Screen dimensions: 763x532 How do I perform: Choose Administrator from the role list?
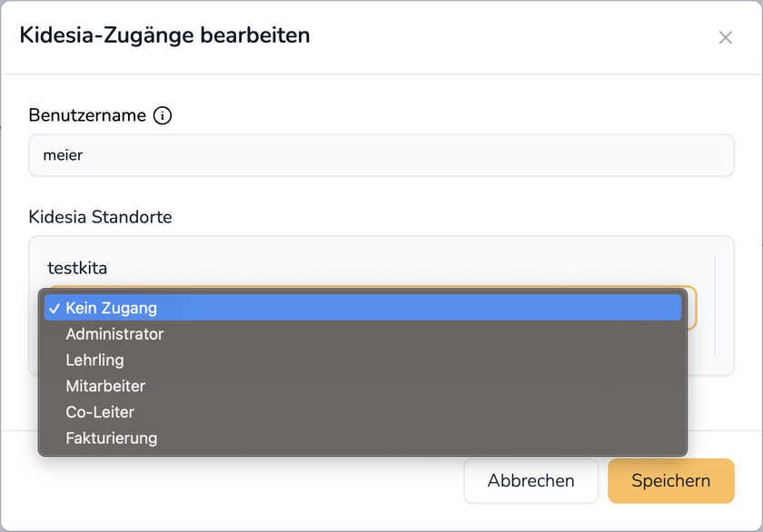point(114,334)
